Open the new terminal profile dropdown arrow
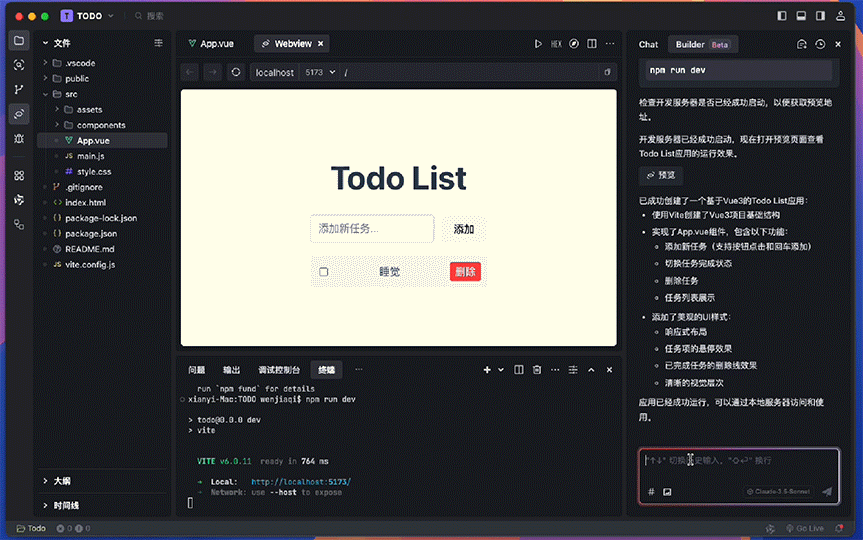 [501, 370]
